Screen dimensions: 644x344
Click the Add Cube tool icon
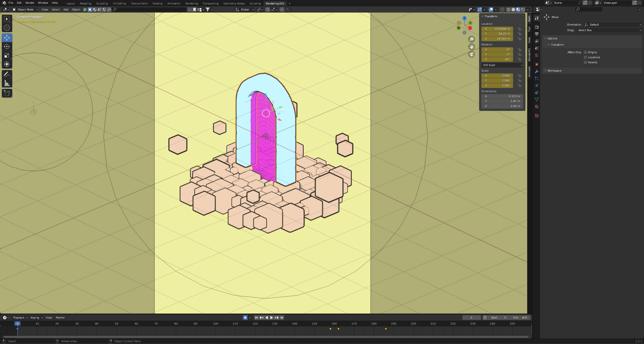pos(7,93)
